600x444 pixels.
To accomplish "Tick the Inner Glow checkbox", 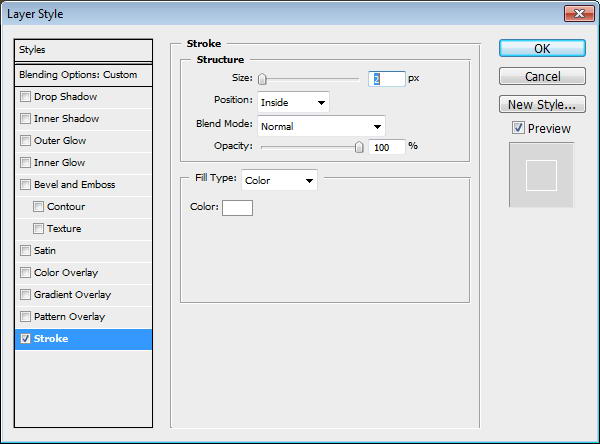I will click(x=25, y=163).
